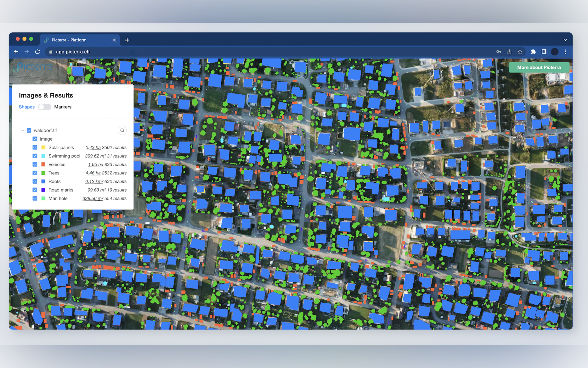Viewport: 588px width, 368px height.
Task: Uncheck the Roofs layer checkbox
Action: pos(35,181)
